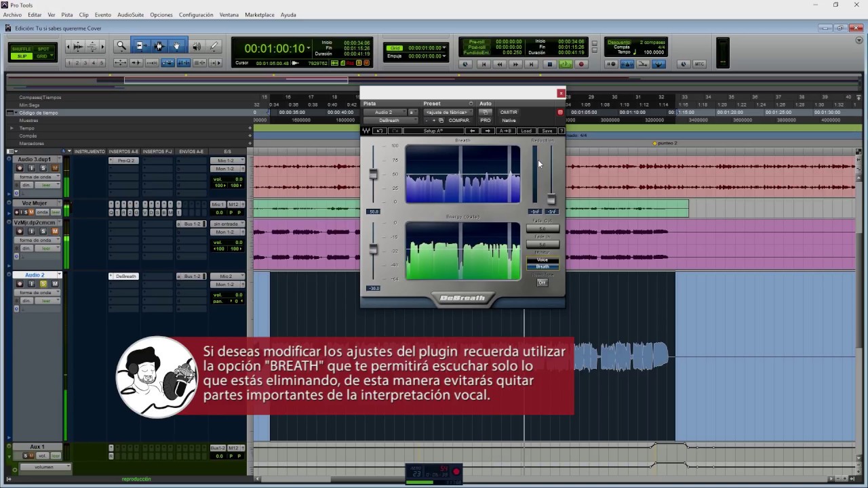The height and width of the screenshot is (488, 868).
Task: Select the Grabber hand tool
Action: [x=177, y=46]
